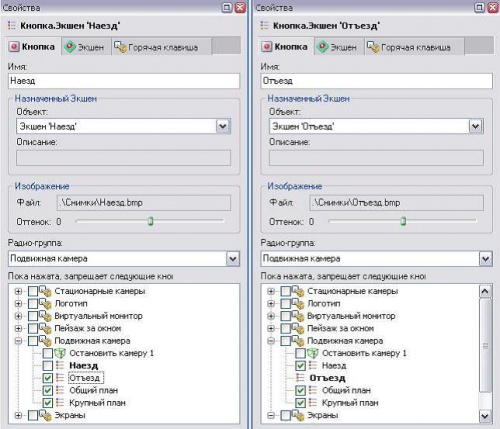This screenshot has width=500, height=429.
Task: Click Экшен tab icon in right panel
Action: (322, 47)
